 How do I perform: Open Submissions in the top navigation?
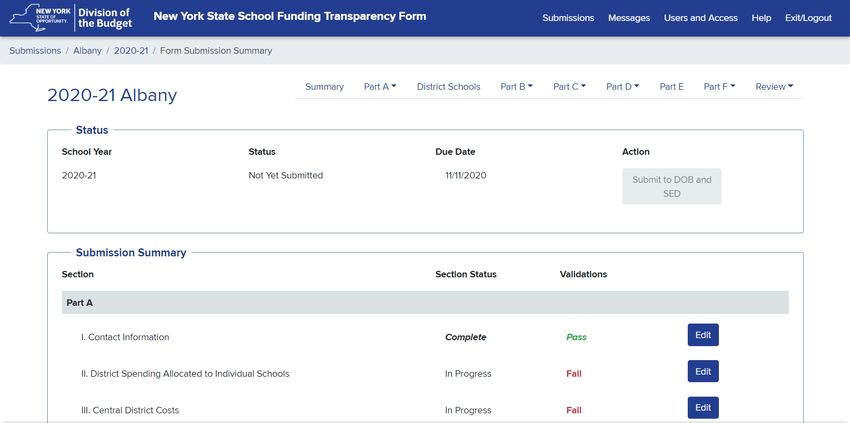tap(568, 18)
